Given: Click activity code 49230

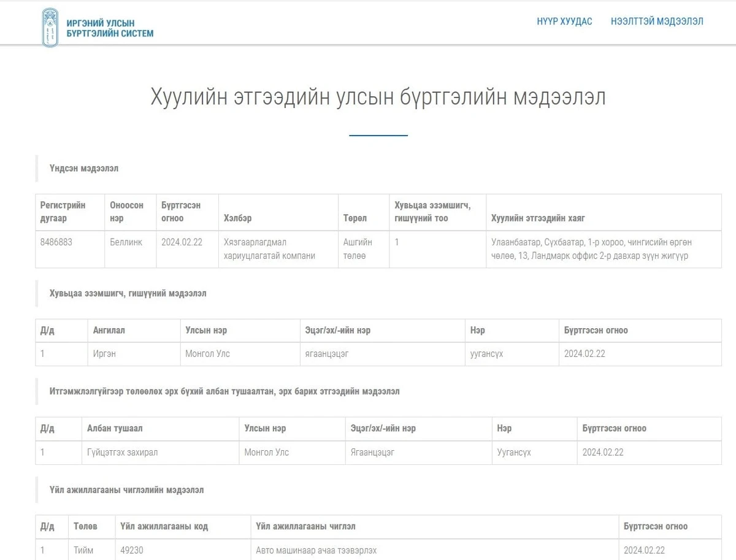Looking at the screenshot, I should [131, 550].
